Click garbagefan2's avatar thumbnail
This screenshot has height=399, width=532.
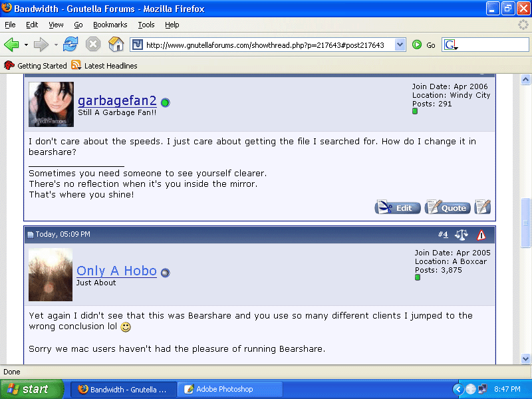(51, 104)
